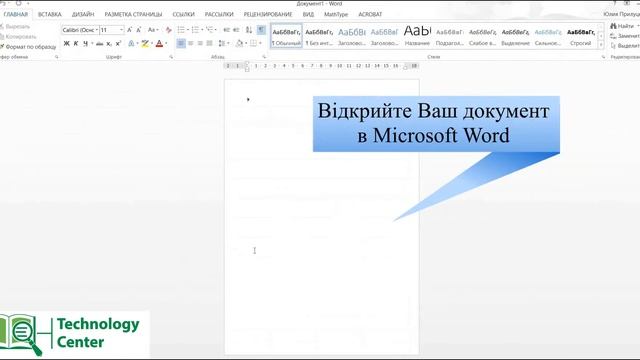Apply strikethrough formatting

click(99, 43)
